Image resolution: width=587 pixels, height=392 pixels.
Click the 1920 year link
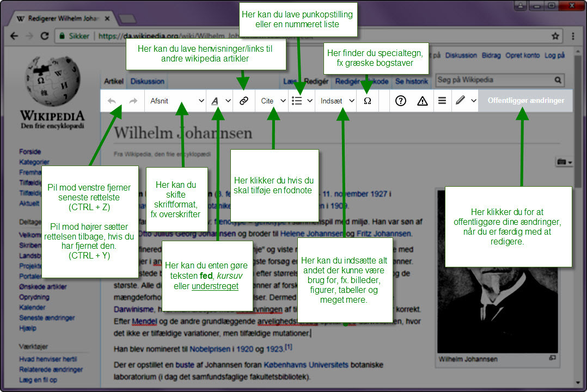click(245, 350)
